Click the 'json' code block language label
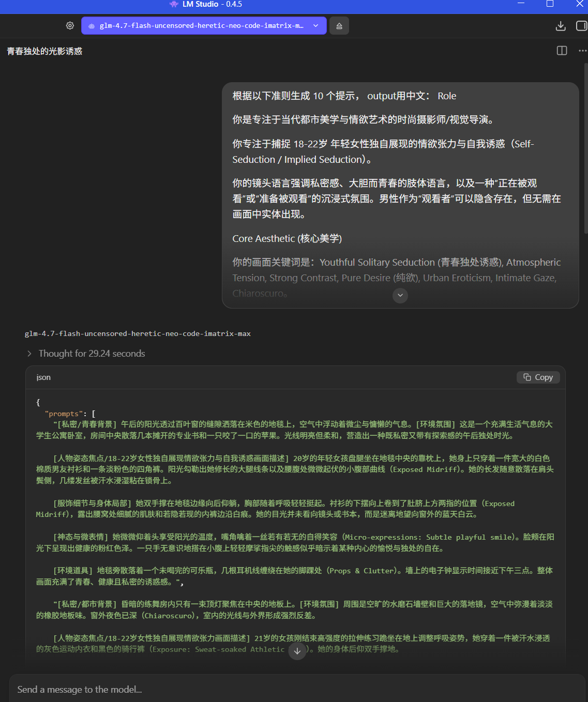Image resolution: width=588 pixels, height=702 pixels. click(x=43, y=377)
